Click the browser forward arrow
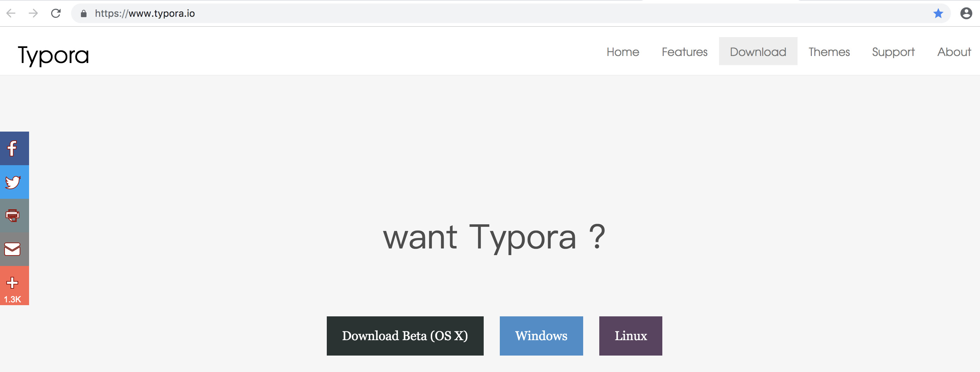 [34, 13]
